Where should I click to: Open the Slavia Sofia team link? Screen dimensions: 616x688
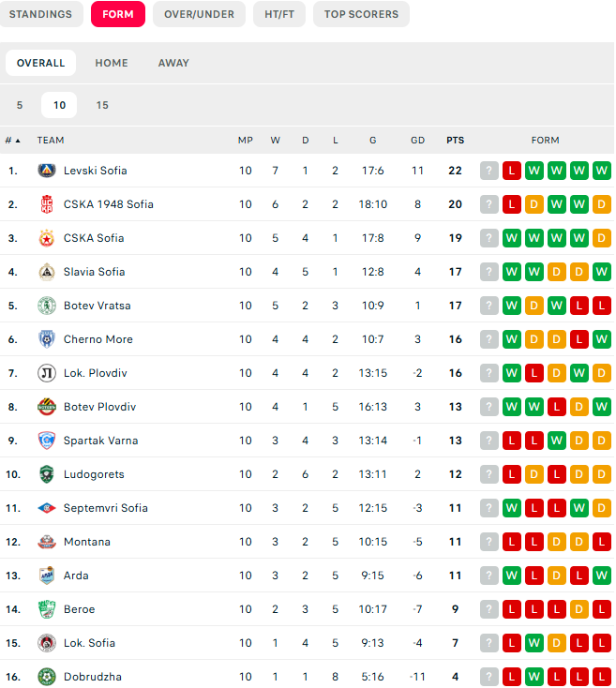tap(94, 272)
